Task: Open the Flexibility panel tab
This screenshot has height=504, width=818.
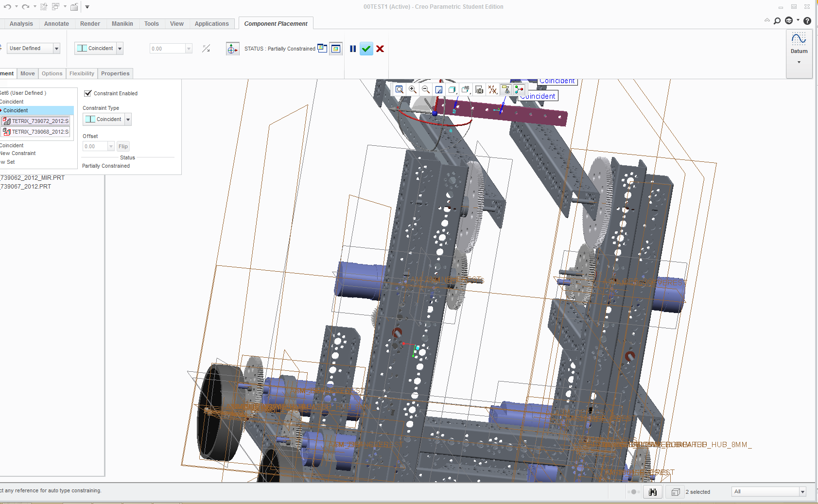Action: coord(82,73)
